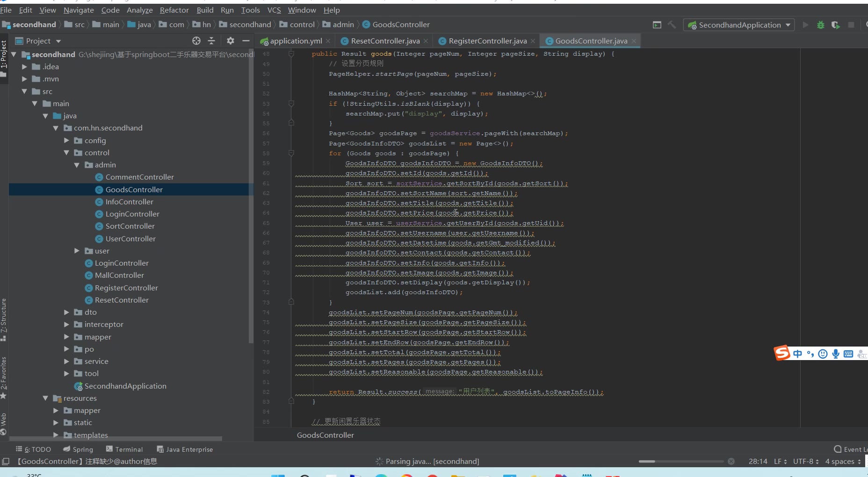
Task: Select UserController in project tree
Action: (130, 238)
